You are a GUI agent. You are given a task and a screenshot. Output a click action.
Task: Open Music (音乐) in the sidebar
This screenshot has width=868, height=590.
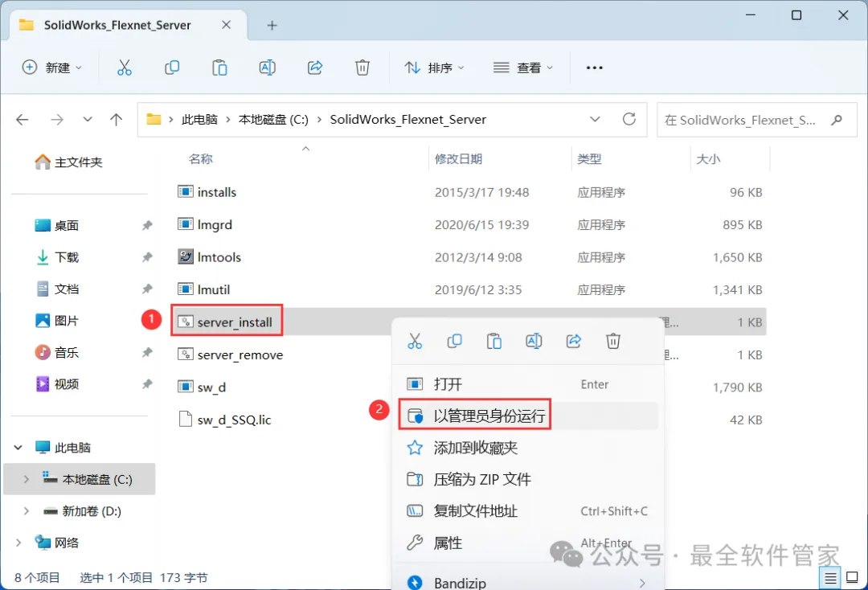(x=58, y=353)
